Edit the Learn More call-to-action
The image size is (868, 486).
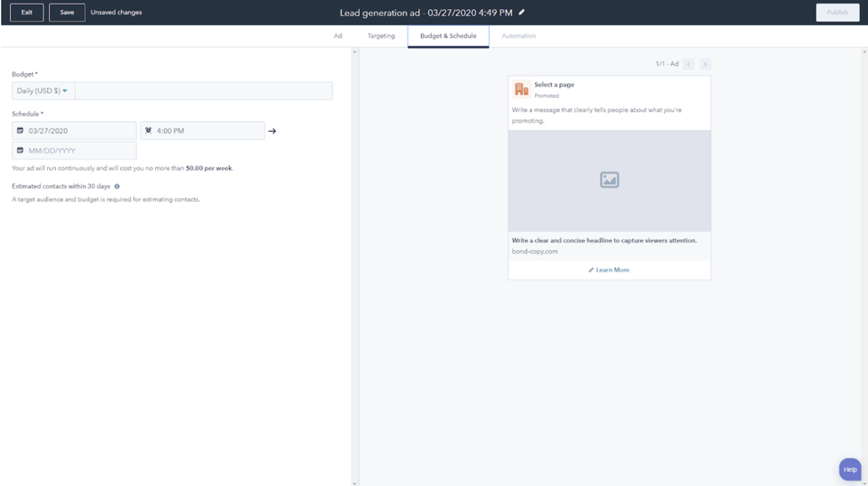click(x=609, y=270)
